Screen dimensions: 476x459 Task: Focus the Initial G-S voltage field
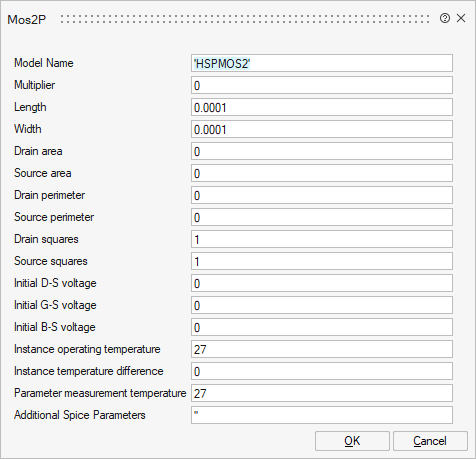(322, 305)
